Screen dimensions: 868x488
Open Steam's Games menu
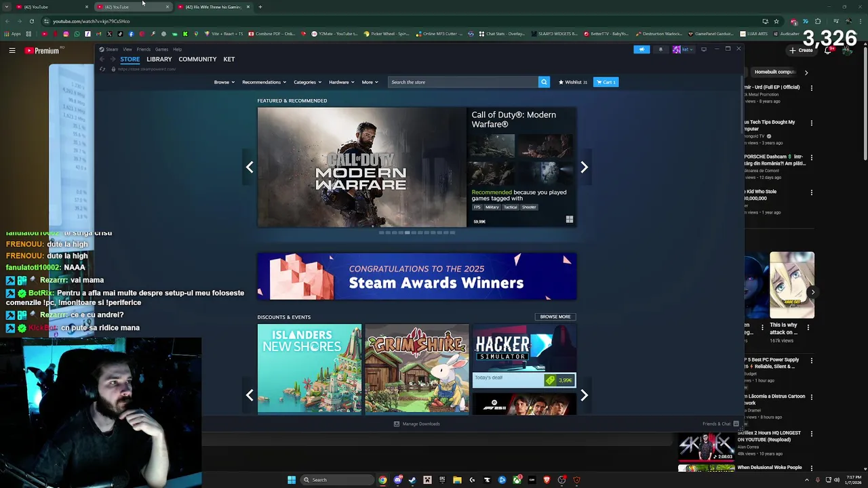click(x=161, y=49)
